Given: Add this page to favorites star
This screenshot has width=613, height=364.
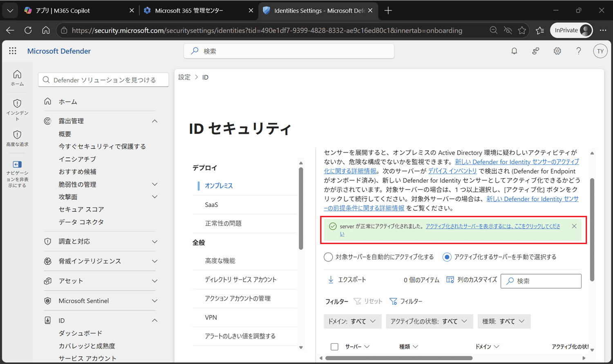Looking at the screenshot, I should 522,30.
